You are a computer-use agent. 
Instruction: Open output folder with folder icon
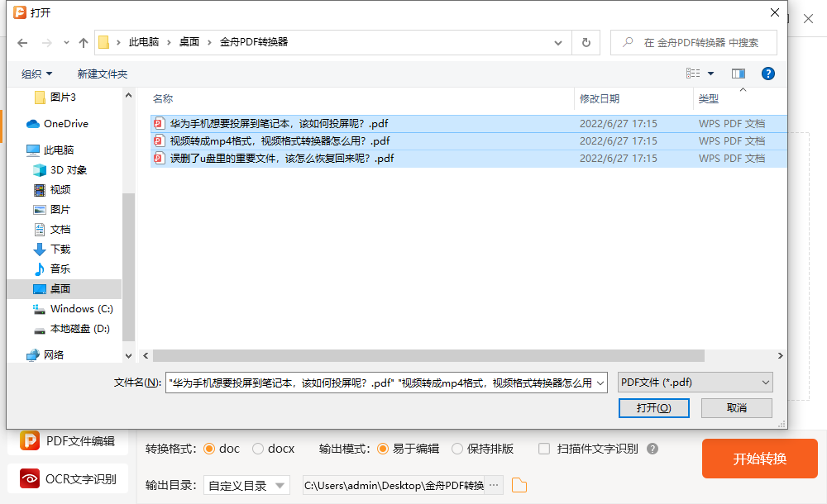[519, 485]
